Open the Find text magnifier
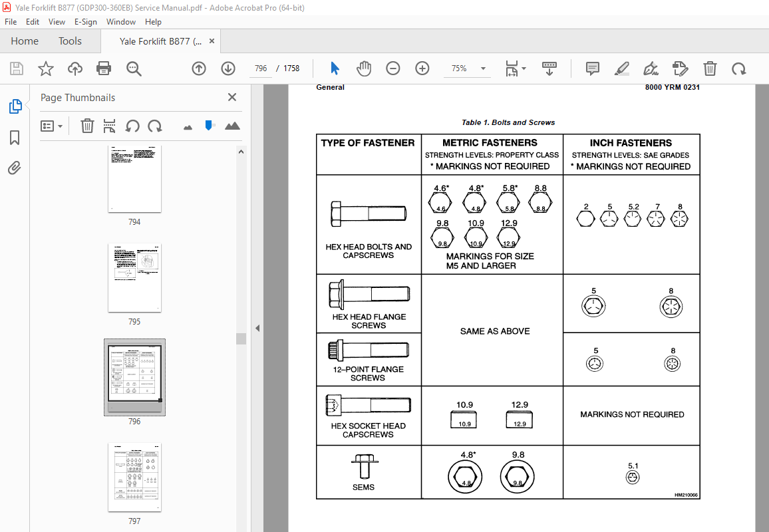 click(x=134, y=68)
